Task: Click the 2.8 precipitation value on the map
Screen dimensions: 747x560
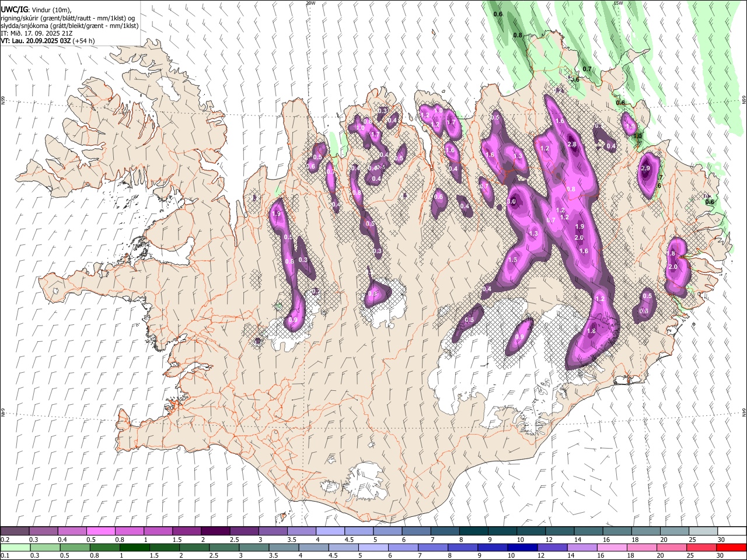Action: tap(572, 145)
